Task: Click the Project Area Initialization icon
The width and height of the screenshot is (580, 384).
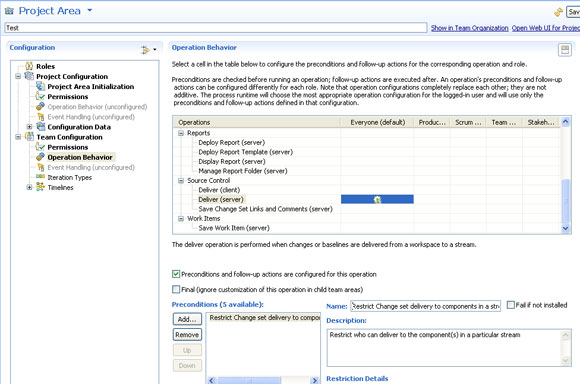Action: [x=40, y=86]
